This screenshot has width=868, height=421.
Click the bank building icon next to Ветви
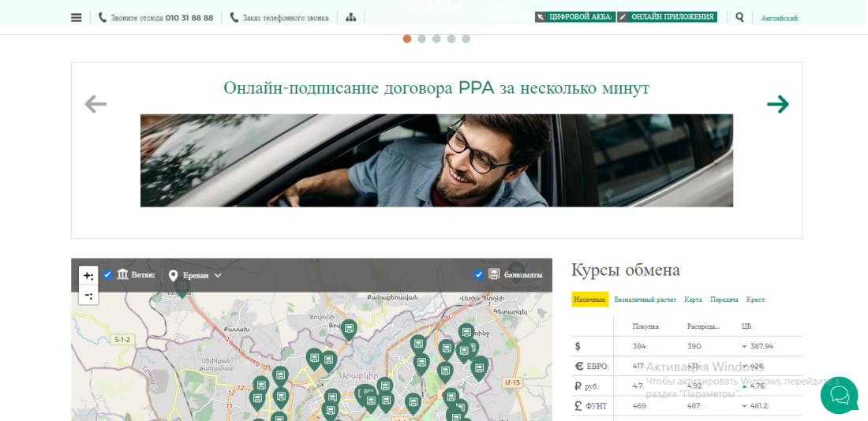[x=123, y=274]
